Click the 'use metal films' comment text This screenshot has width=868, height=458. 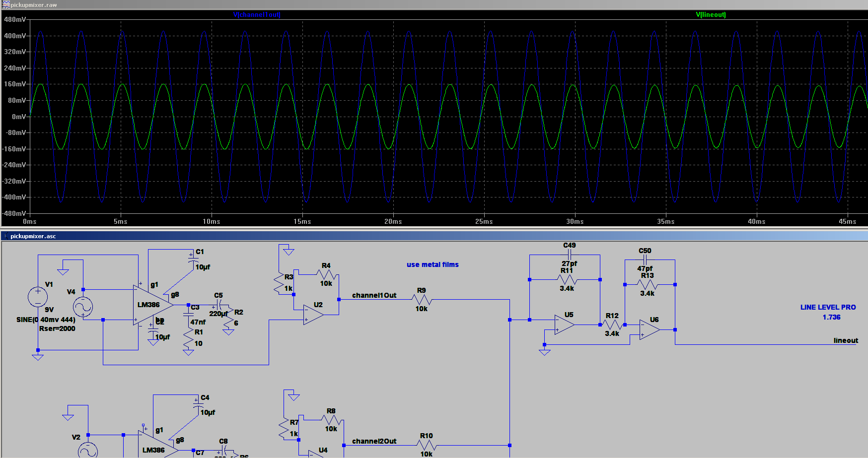[x=433, y=264]
